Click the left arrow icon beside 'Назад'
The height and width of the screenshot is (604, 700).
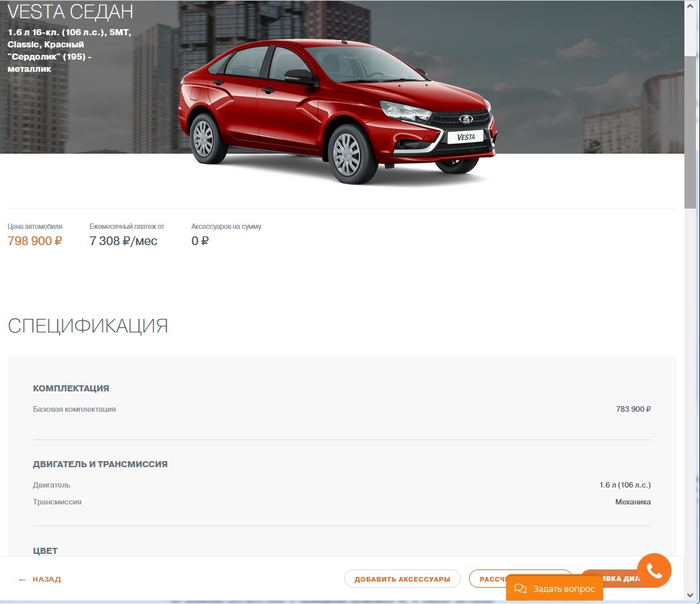pyautogui.click(x=22, y=580)
